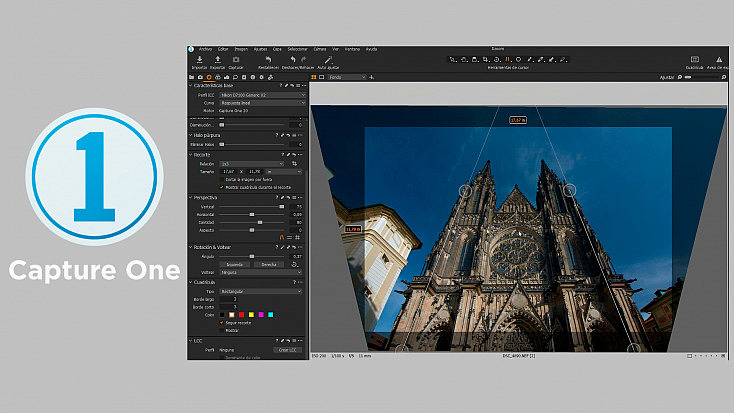Click keystone horizontal lines icon in Perspectiva
The height and width of the screenshot is (413, 734).
pos(289,238)
